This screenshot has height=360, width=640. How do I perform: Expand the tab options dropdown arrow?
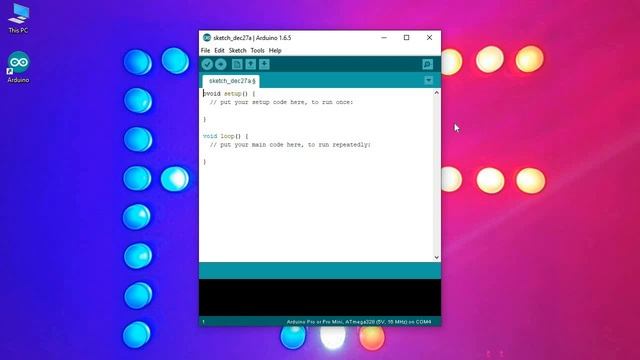(x=429, y=80)
